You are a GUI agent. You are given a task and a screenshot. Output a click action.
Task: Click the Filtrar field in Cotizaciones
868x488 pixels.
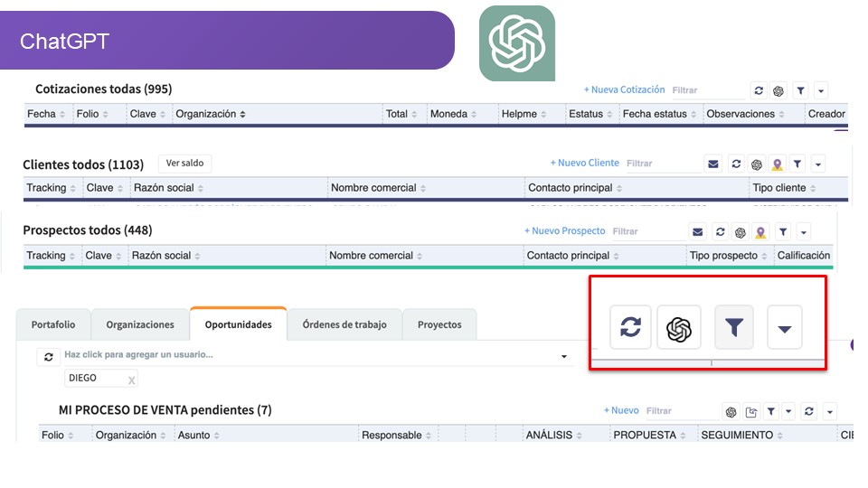[707, 90]
